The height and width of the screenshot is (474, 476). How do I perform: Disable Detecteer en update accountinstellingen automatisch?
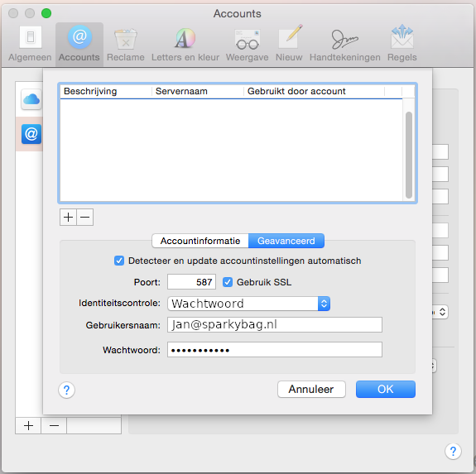[x=119, y=261]
